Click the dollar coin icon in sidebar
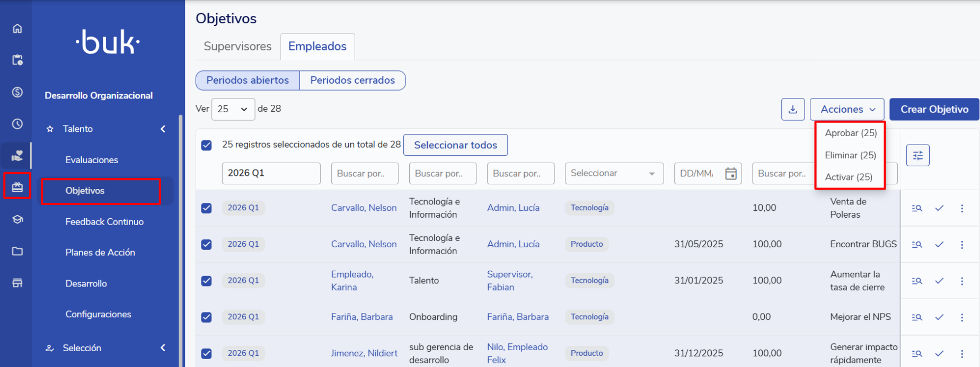This screenshot has width=980, height=367. click(17, 92)
